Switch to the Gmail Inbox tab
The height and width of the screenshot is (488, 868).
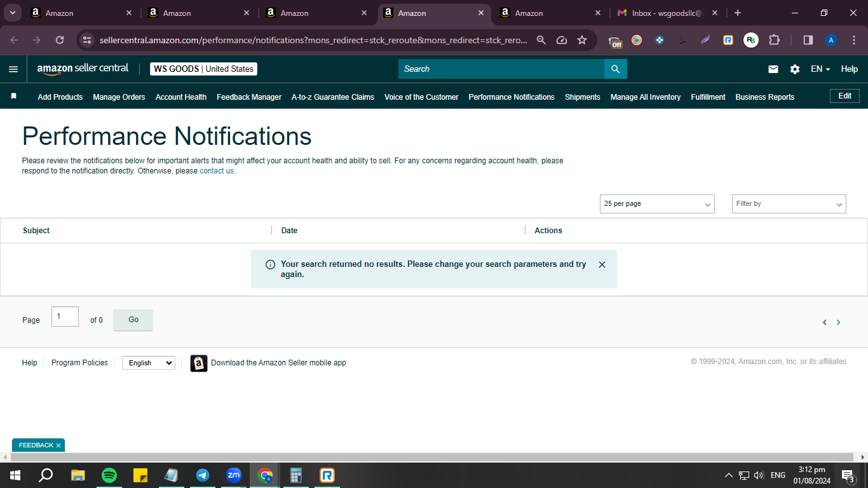tap(667, 13)
